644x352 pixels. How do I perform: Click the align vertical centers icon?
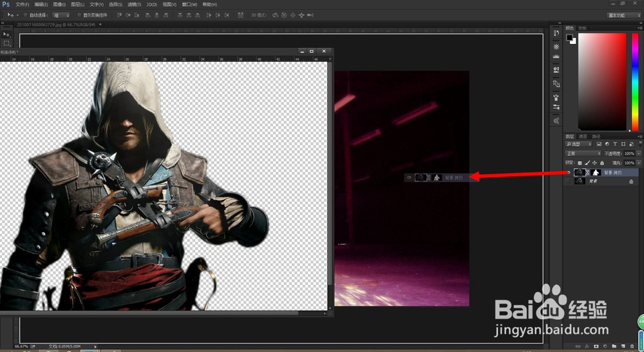click(x=128, y=15)
